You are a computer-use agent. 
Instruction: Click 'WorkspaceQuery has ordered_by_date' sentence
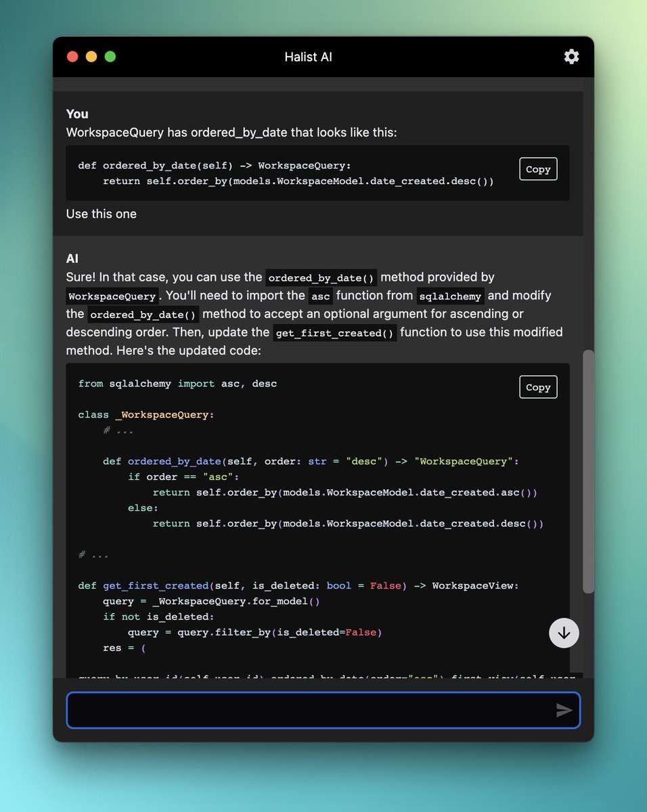pyautogui.click(x=231, y=133)
